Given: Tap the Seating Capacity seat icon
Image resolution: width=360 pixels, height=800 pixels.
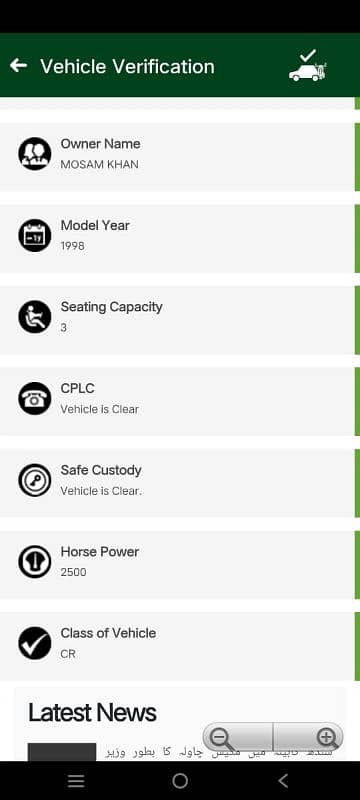Looking at the screenshot, I should 35,317.
